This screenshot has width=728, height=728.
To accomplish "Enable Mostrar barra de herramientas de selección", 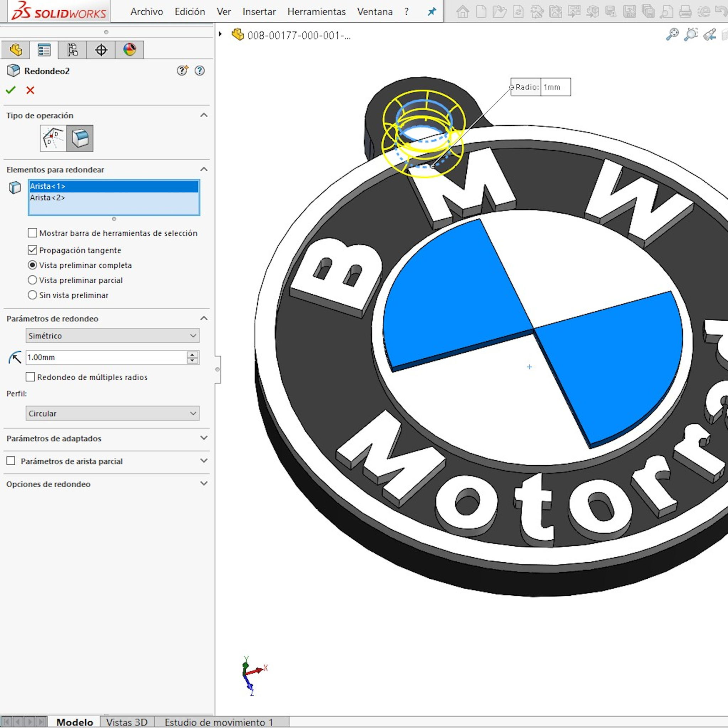I will pos(32,233).
